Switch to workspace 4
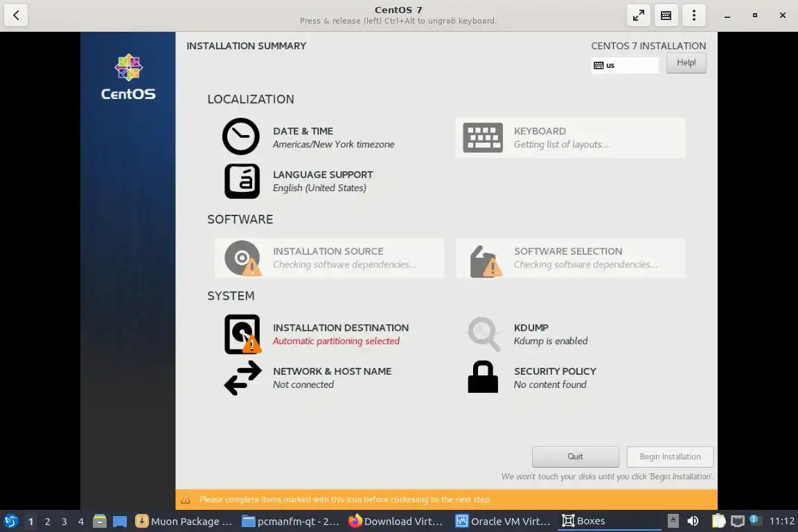Viewport: 798px width, 532px height. click(80, 522)
